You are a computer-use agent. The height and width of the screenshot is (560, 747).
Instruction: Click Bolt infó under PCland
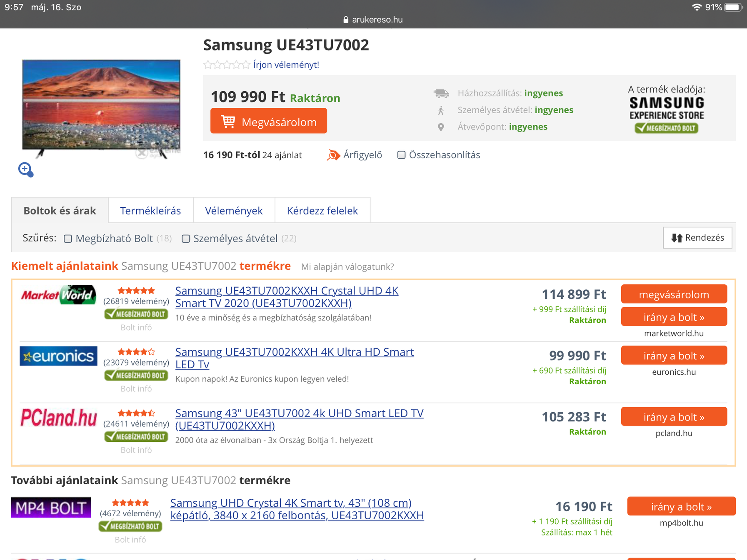[136, 450]
